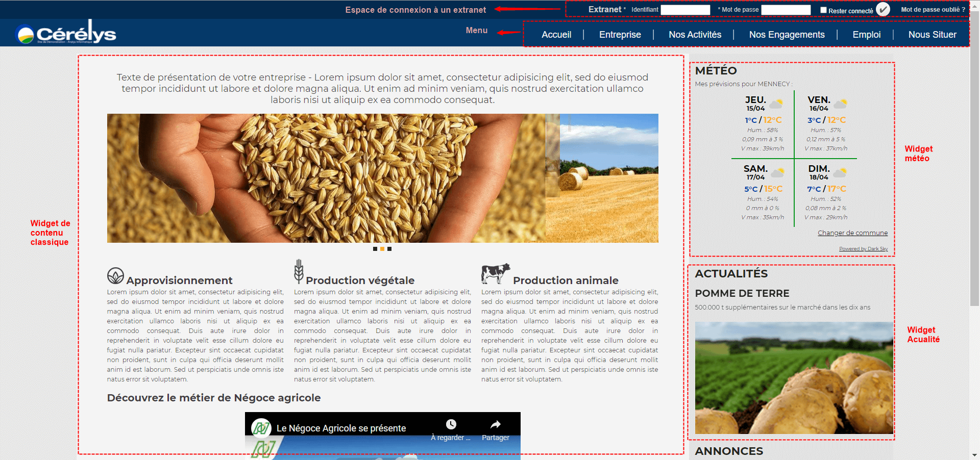Click the Production végétale wheat icon
The image size is (980, 460).
click(299, 271)
